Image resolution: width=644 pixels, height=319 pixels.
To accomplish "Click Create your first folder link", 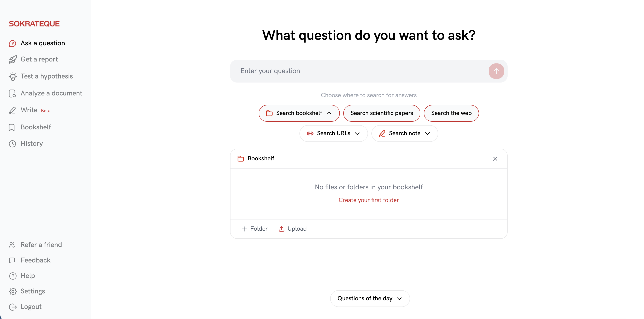I will (368, 200).
